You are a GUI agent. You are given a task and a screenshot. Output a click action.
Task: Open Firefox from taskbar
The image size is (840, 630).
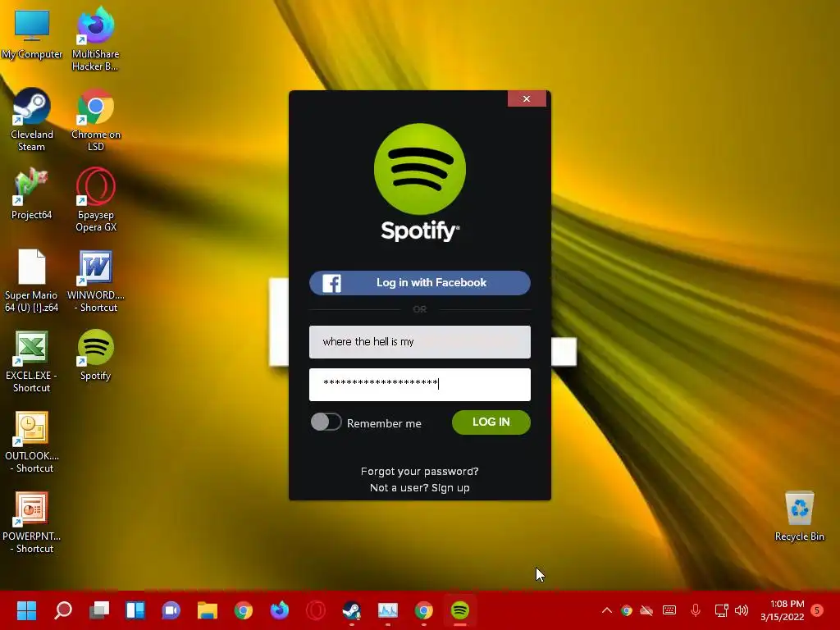pos(279,610)
